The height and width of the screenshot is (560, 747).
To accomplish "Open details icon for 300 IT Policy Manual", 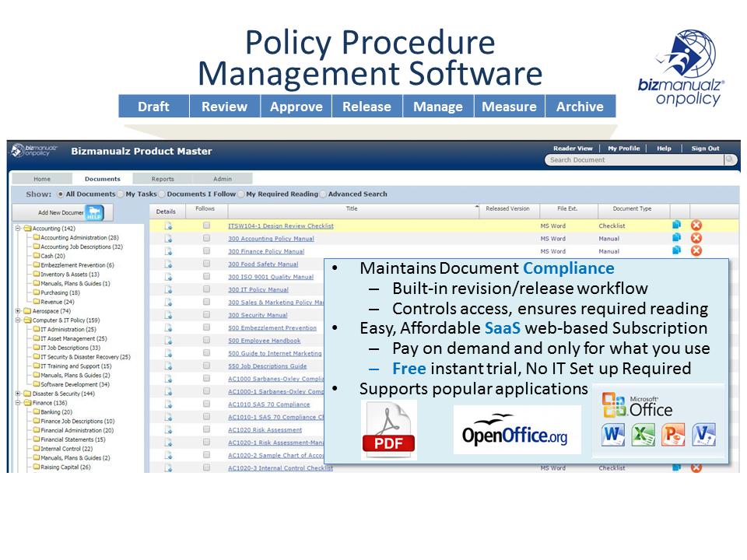I will click(x=168, y=289).
